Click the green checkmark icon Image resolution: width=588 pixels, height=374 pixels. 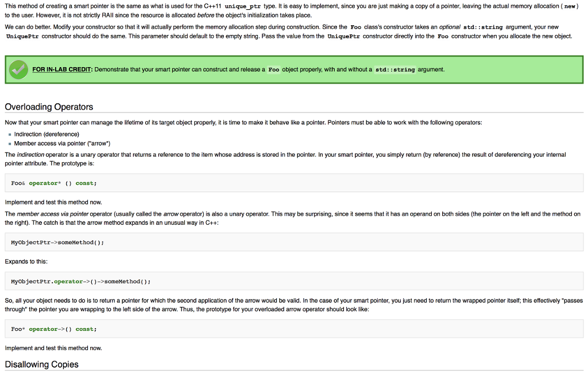point(18,69)
